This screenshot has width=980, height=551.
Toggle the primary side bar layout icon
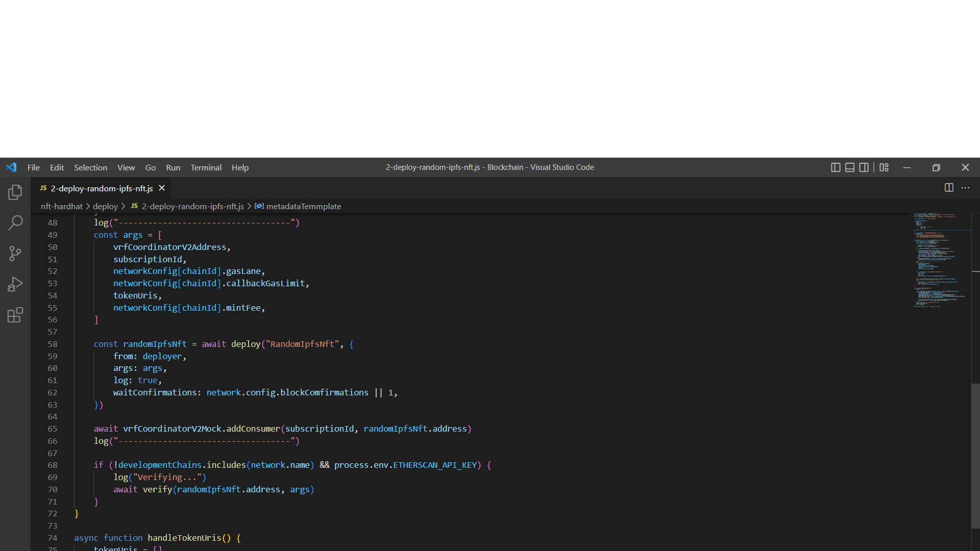[x=836, y=167]
